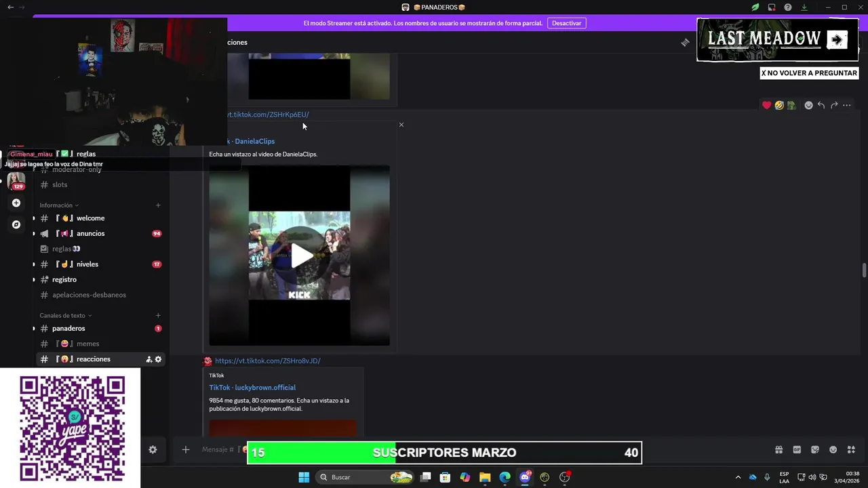This screenshot has height=488, width=868.
Task: Open the green leaf icon in title bar
Action: tap(755, 7)
